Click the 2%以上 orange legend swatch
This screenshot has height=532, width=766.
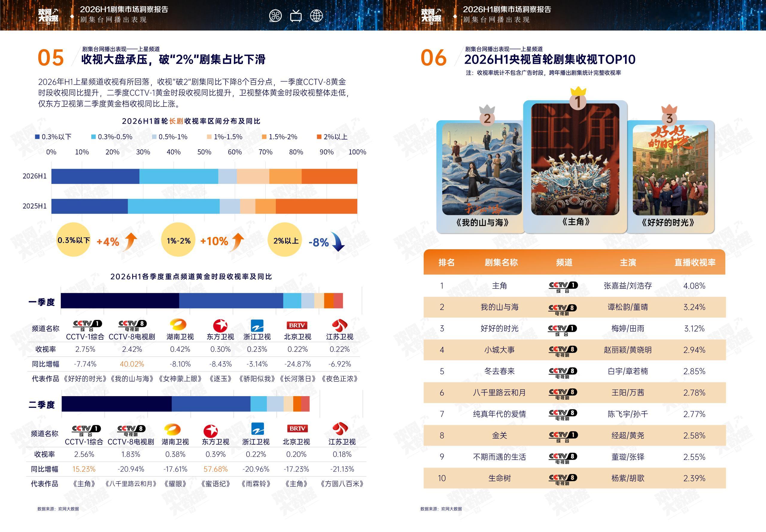319,137
